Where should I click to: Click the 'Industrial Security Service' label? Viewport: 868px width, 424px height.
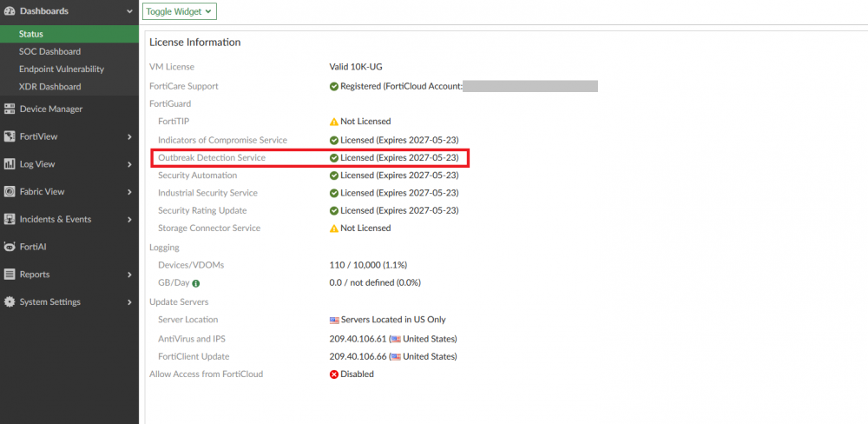click(207, 194)
